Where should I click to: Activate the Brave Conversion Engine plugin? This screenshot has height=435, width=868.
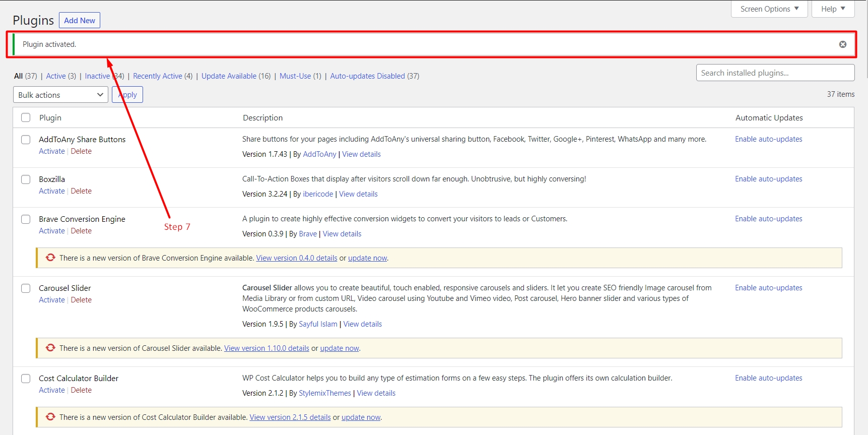tap(52, 231)
